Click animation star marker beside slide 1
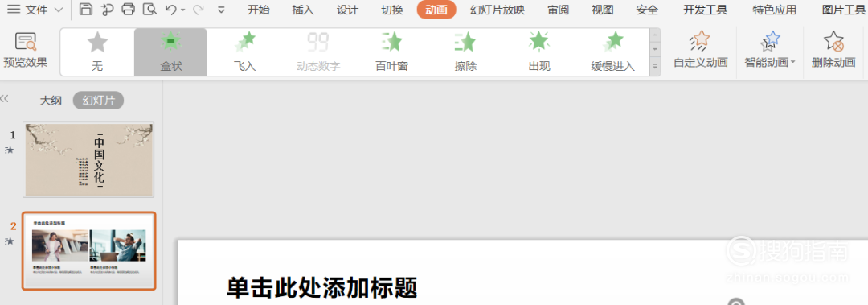Screen dimensions: 868x305 click(10, 150)
